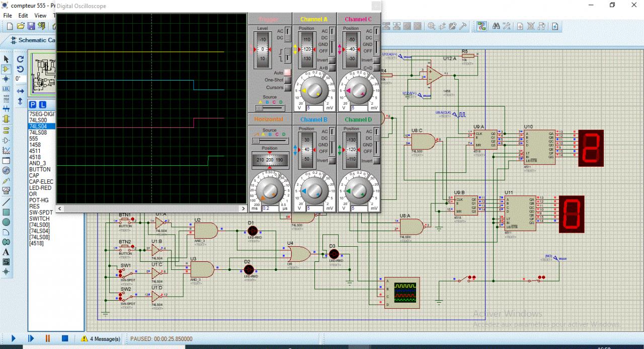Toggle Channel A Invert button
This screenshot has height=349, width=644.
(x=333, y=60)
